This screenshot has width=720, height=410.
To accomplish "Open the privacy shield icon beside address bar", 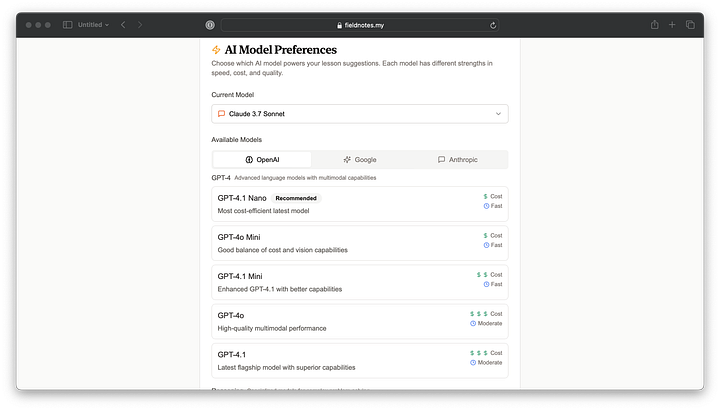I will tap(210, 25).
